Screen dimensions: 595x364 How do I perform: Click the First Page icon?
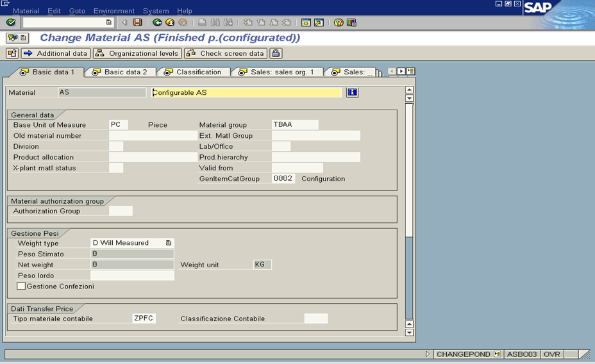point(247,22)
